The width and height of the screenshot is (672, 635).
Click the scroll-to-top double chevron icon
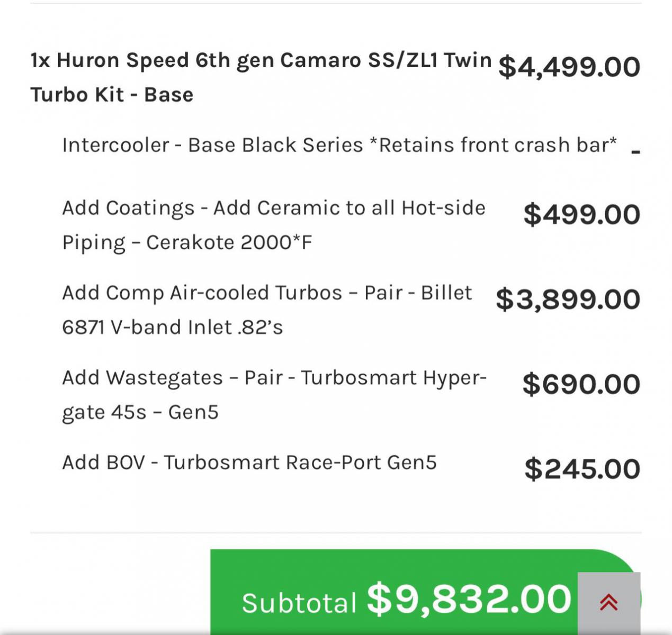click(x=608, y=603)
